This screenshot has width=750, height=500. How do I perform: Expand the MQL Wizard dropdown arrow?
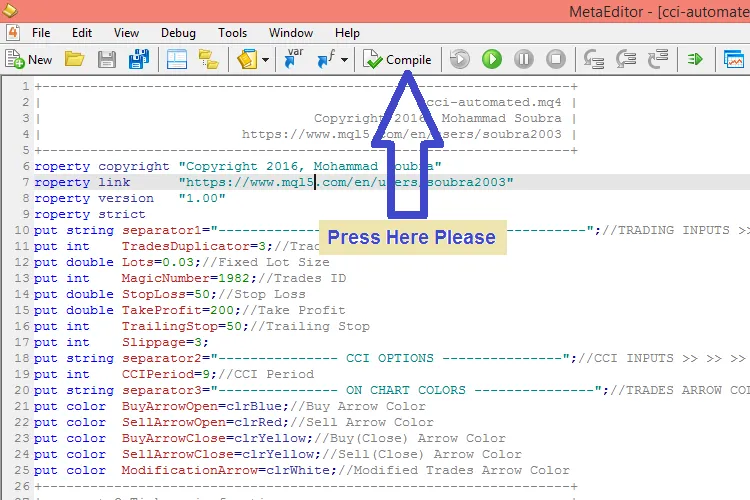(266, 59)
